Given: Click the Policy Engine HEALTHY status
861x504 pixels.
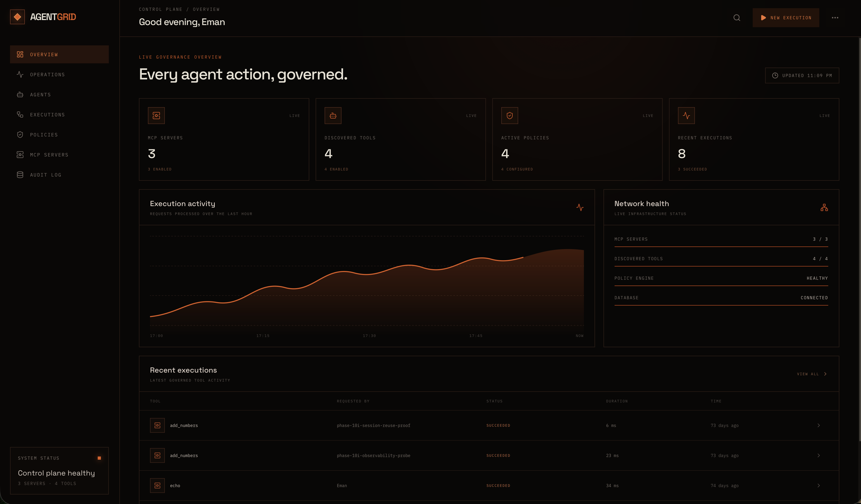Looking at the screenshot, I should click(817, 278).
